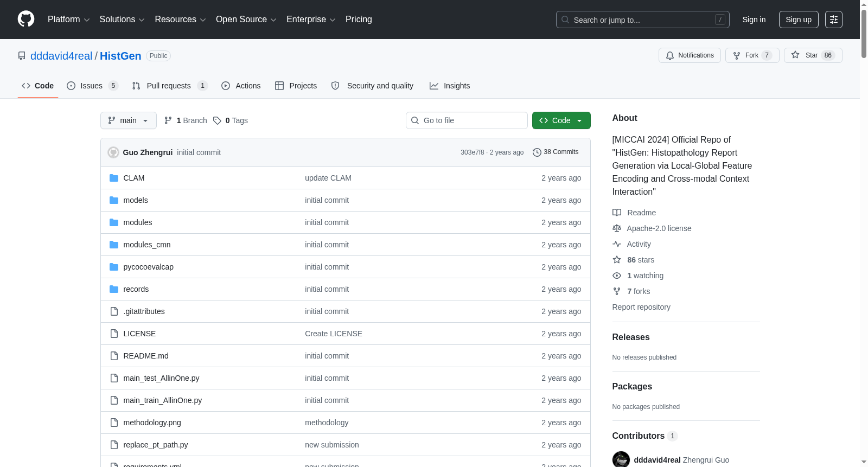View the 1 Branch link

[x=186, y=120]
